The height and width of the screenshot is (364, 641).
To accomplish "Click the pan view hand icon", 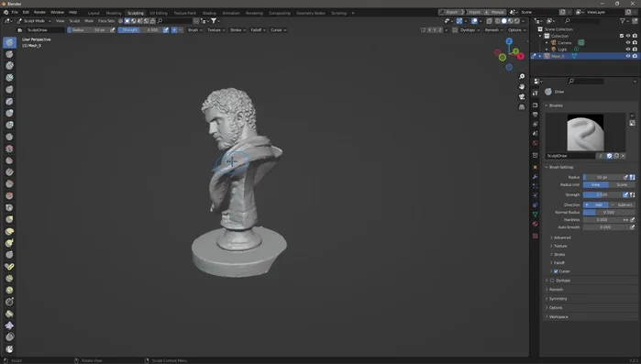I will 522,86.
